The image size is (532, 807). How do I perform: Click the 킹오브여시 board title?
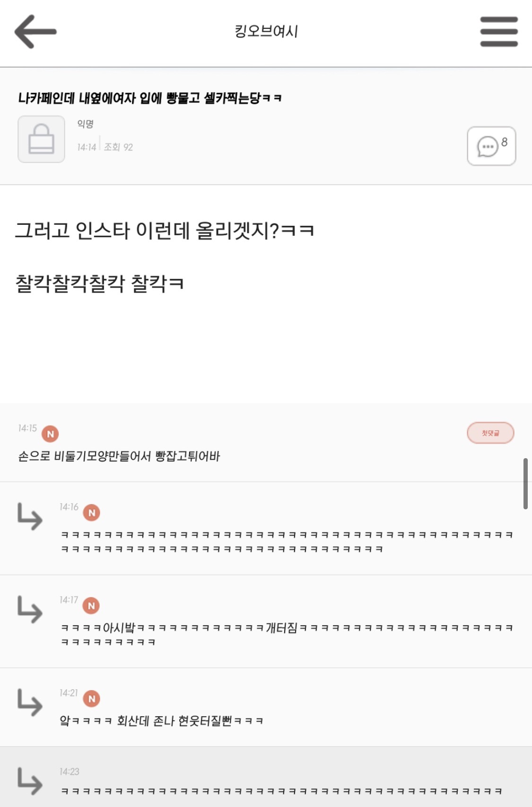(266, 32)
